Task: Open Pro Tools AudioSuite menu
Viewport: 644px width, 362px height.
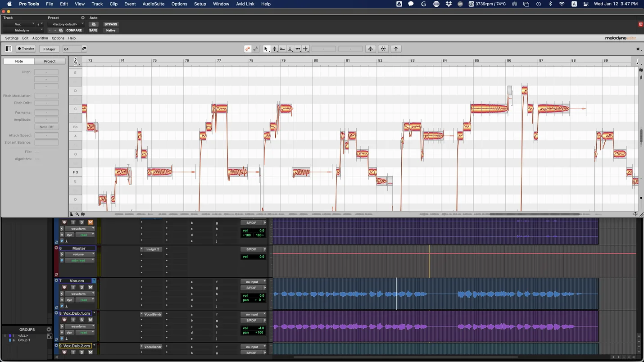Action: click(x=154, y=4)
